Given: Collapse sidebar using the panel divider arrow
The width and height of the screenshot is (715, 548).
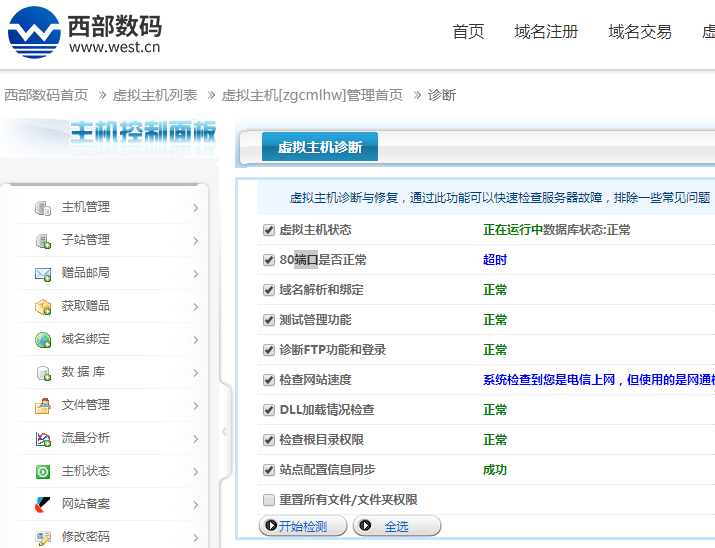Looking at the screenshot, I should click(x=224, y=431).
